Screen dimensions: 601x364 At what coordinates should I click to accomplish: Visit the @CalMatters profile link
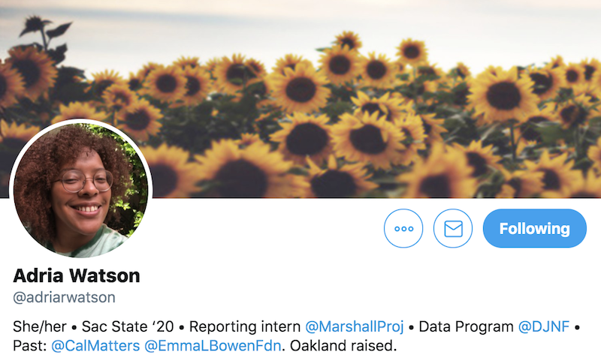tap(95, 346)
